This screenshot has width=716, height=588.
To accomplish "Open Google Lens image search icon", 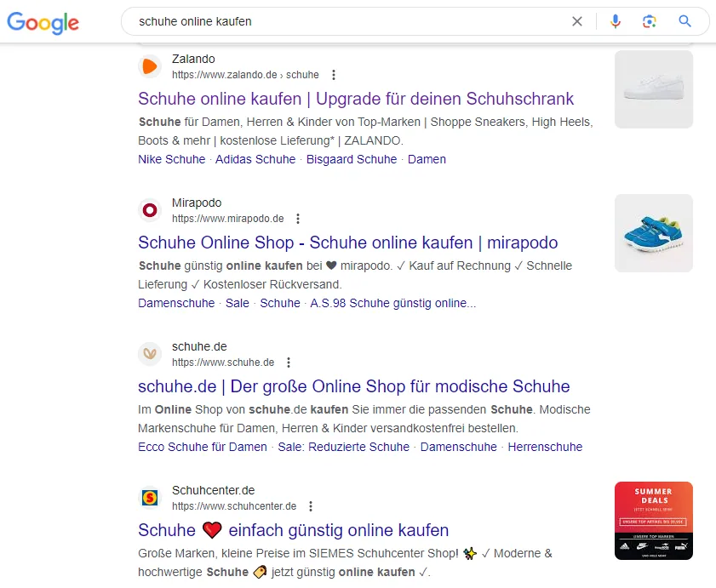I will [x=650, y=21].
